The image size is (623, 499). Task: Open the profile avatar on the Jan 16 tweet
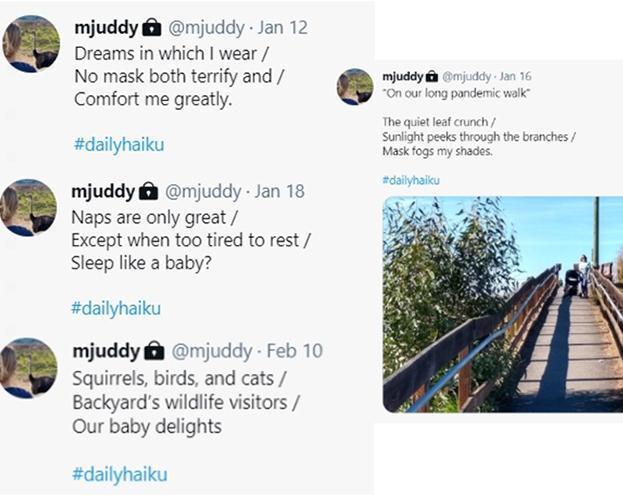[x=355, y=87]
